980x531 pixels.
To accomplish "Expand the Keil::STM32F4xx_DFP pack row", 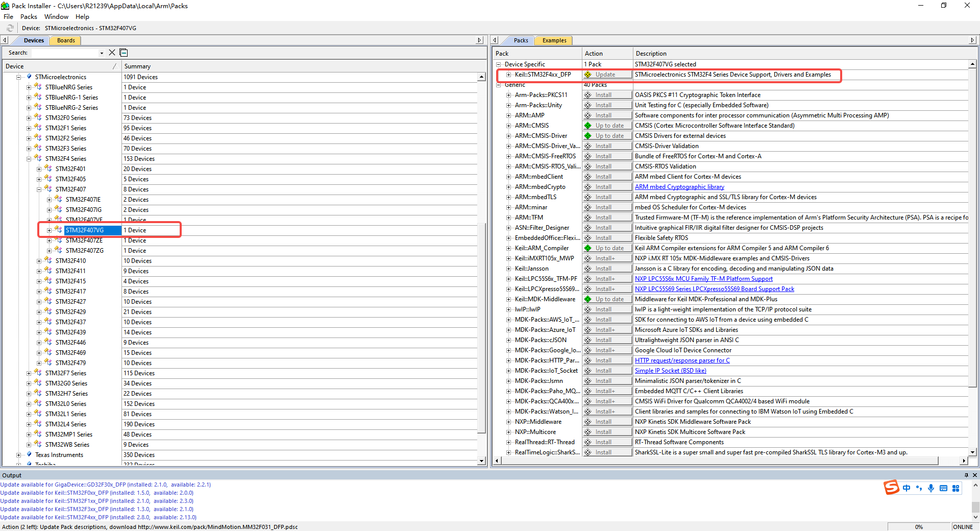I will pyautogui.click(x=508, y=75).
